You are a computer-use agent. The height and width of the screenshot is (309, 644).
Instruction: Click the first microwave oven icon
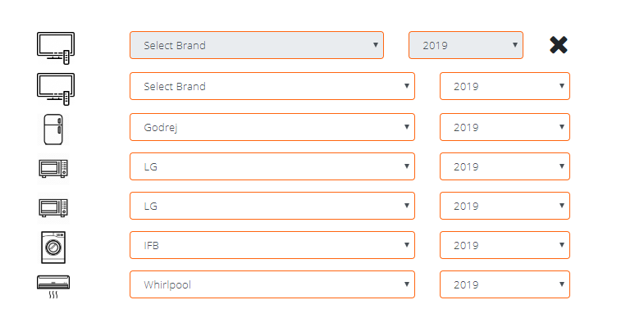(x=53, y=168)
